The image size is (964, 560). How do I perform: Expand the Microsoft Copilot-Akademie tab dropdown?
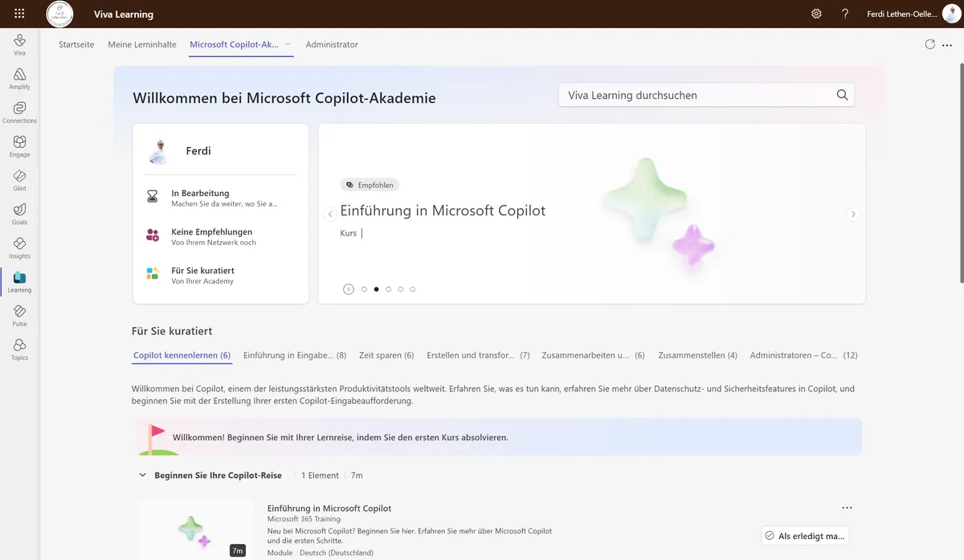click(x=288, y=44)
